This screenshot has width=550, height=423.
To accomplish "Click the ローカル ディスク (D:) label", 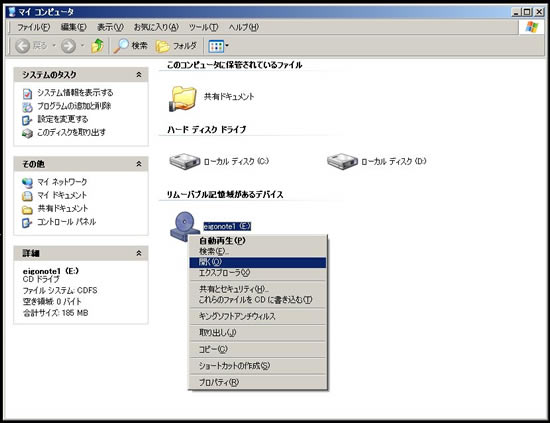I will 394,161.
